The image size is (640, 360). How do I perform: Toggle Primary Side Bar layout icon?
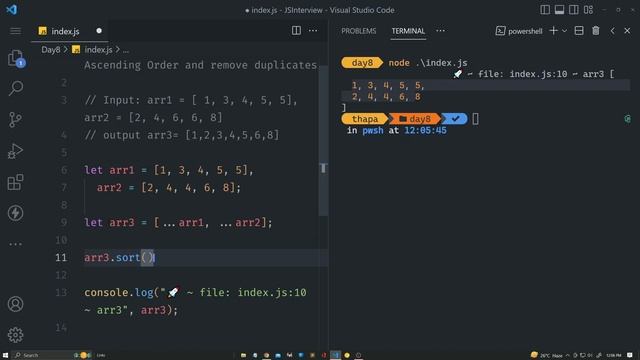(x=545, y=9)
